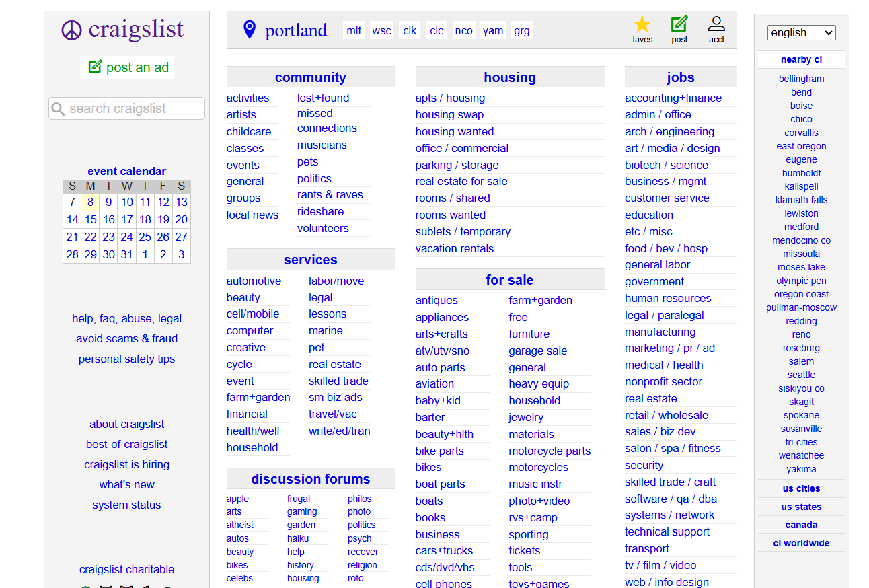869x588 pixels.
Task: Open the automotive services link
Action: tap(254, 281)
